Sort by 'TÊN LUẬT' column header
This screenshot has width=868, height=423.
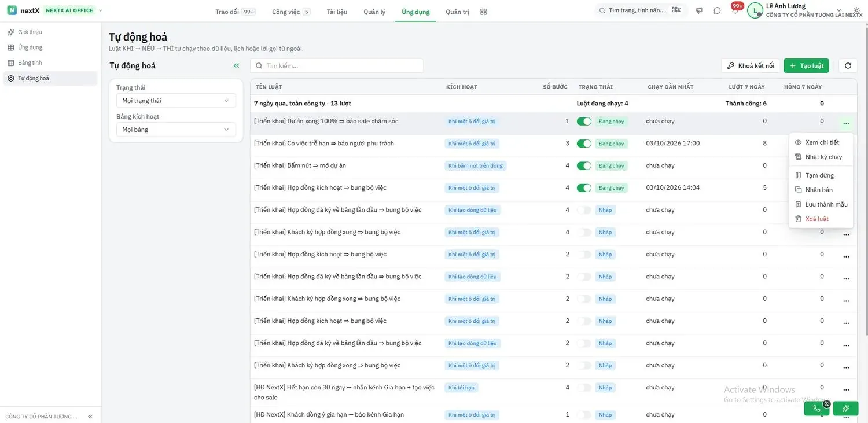click(x=269, y=87)
